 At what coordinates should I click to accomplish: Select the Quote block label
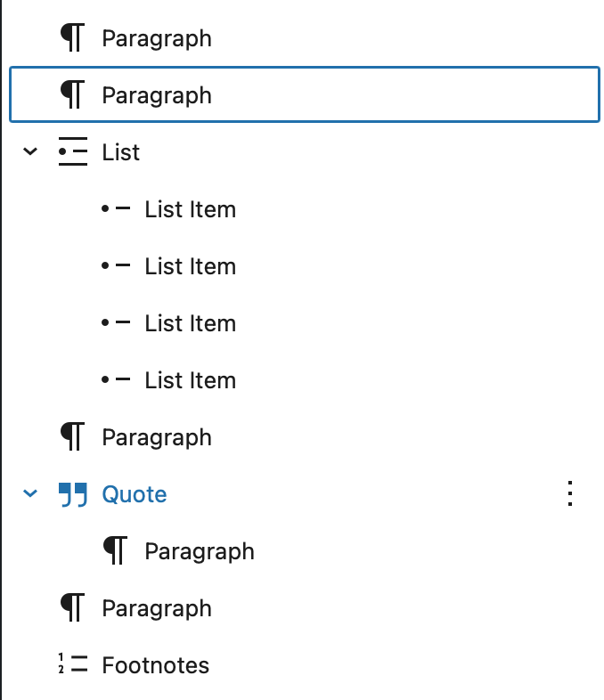135,494
